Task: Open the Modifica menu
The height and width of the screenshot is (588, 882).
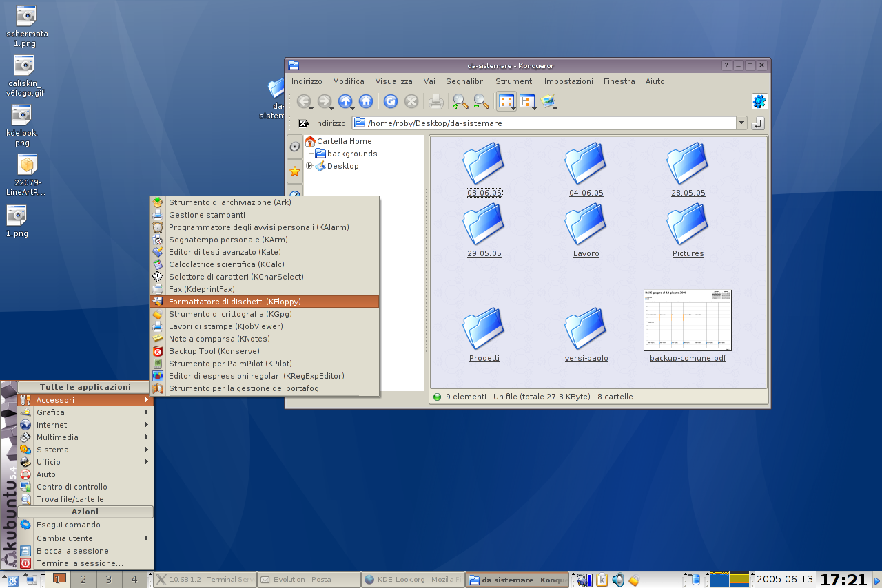Action: (x=348, y=81)
